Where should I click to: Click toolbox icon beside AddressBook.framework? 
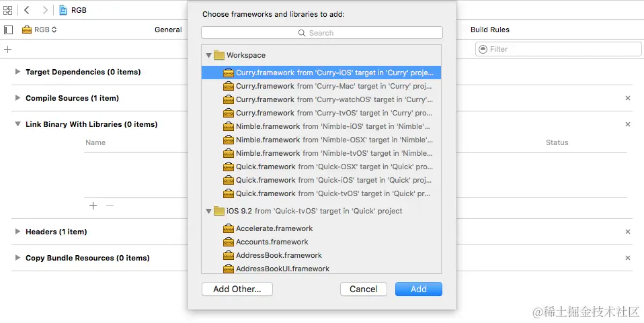[x=229, y=255]
